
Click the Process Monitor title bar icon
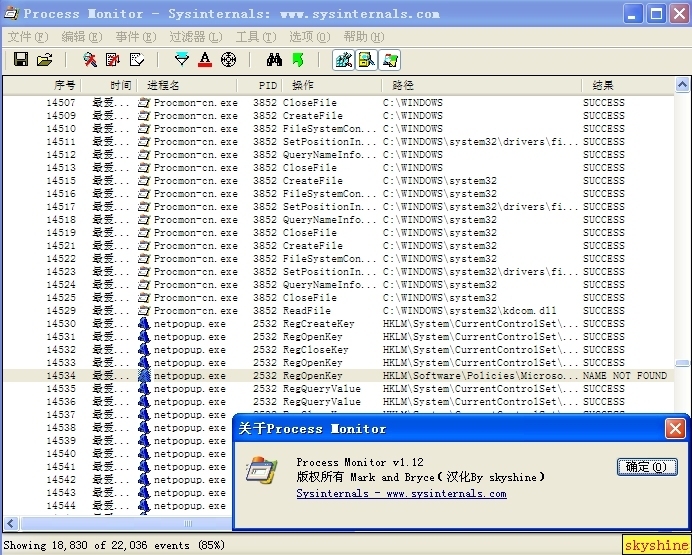click(11, 13)
